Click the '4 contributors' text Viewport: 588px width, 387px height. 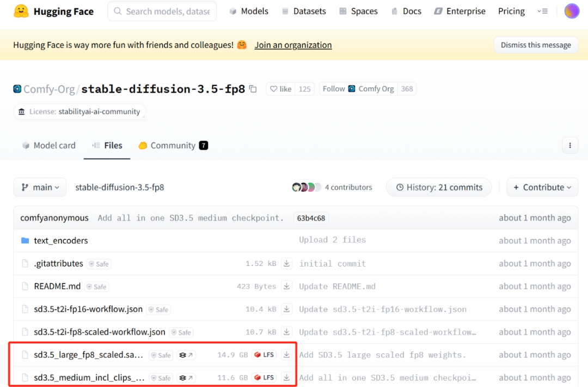(x=348, y=188)
